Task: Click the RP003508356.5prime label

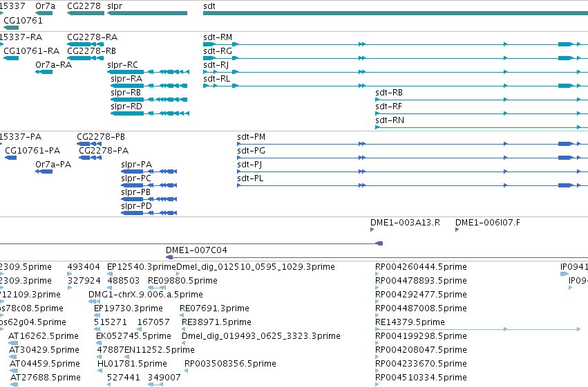Action: click(230, 364)
